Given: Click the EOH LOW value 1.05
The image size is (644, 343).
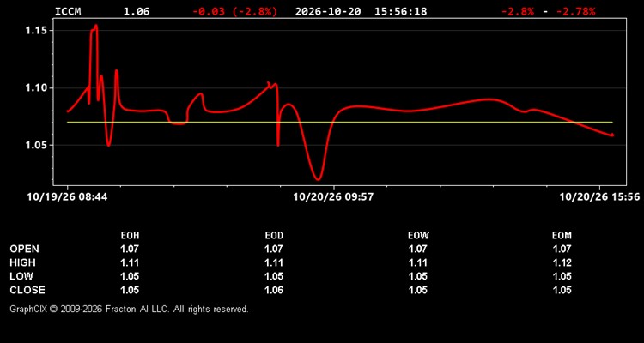Looking at the screenshot, I should tap(130, 276).
